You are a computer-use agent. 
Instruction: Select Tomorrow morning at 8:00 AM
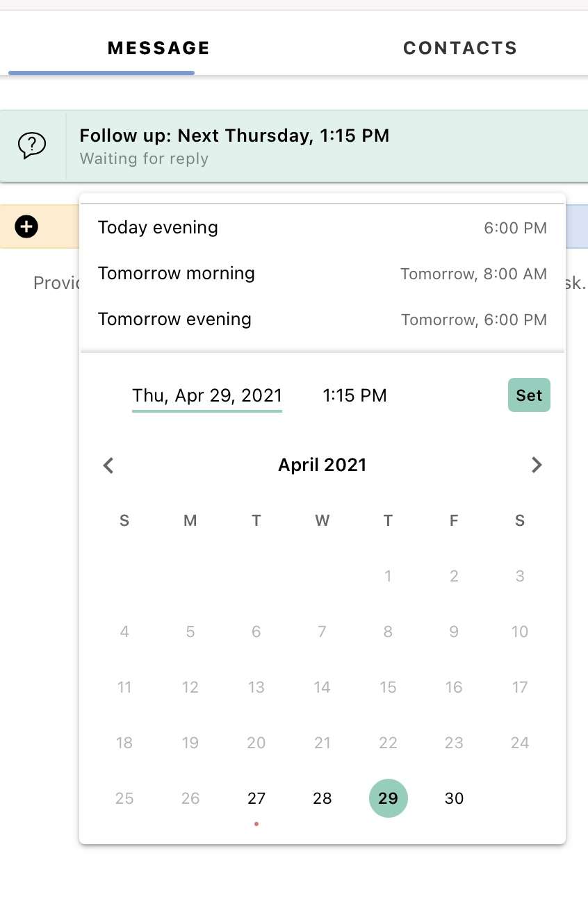[x=322, y=273]
